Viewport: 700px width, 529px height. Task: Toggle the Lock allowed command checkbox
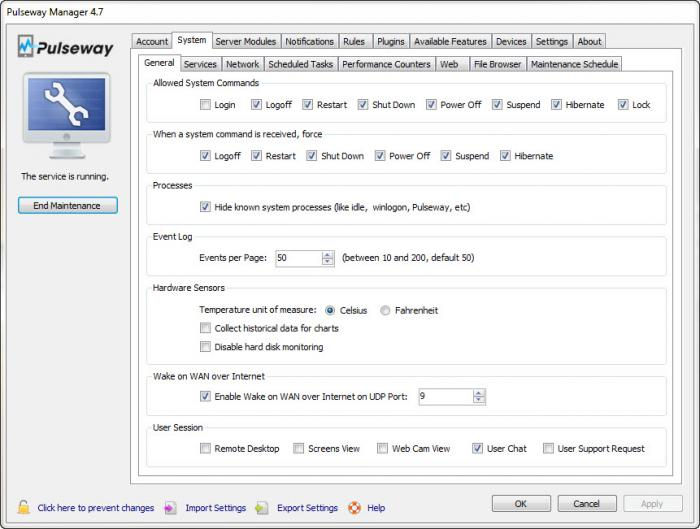tap(623, 105)
